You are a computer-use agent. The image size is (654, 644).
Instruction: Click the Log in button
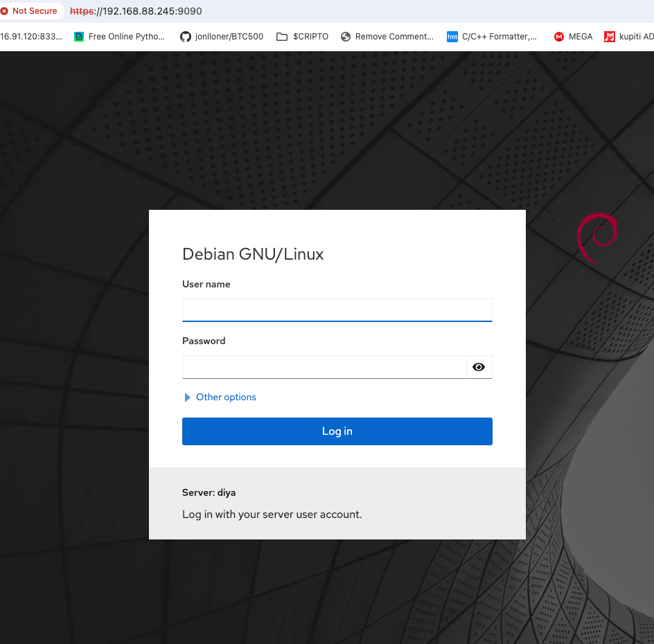(x=337, y=431)
